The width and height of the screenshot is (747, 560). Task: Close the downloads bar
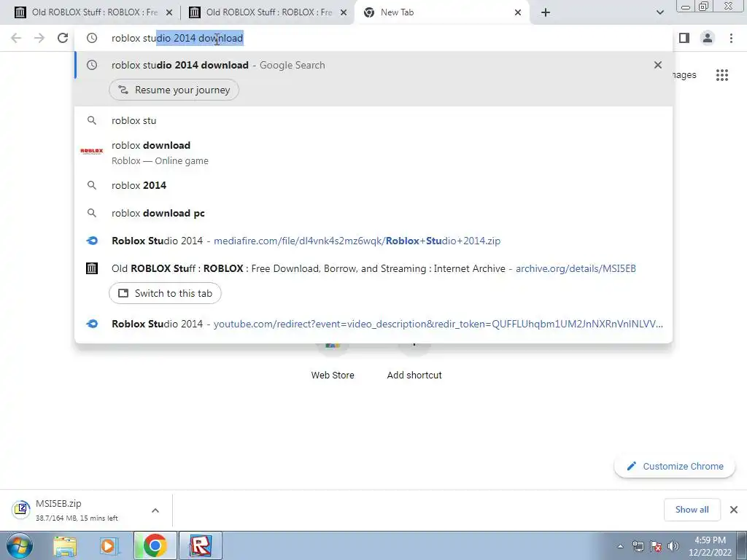coord(734,510)
